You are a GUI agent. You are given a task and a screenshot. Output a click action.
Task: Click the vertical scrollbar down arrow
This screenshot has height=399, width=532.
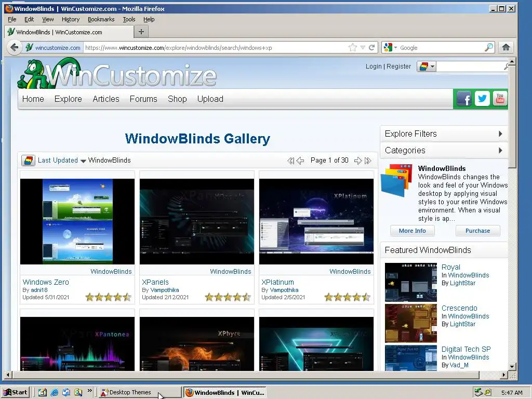pos(512,367)
